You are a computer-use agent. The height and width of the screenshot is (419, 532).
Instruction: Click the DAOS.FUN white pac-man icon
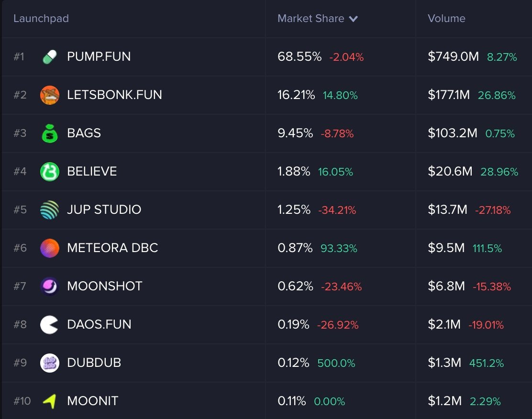[x=50, y=325]
